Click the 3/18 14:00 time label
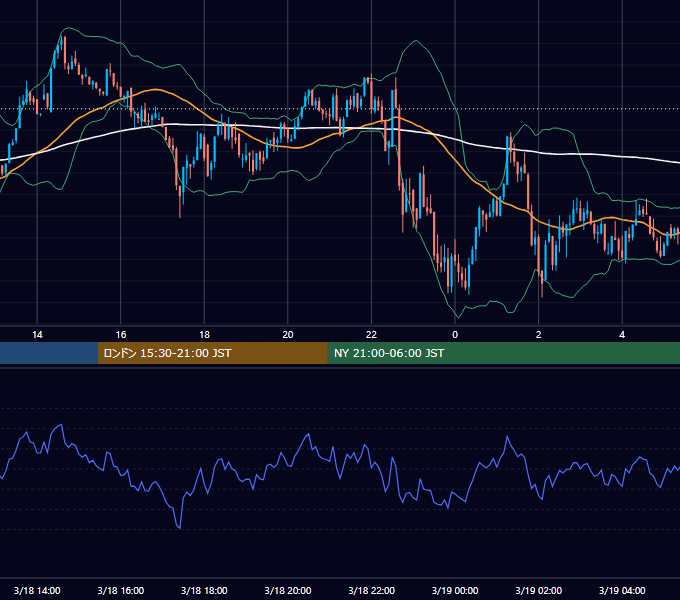The image size is (680, 600). (x=37, y=590)
